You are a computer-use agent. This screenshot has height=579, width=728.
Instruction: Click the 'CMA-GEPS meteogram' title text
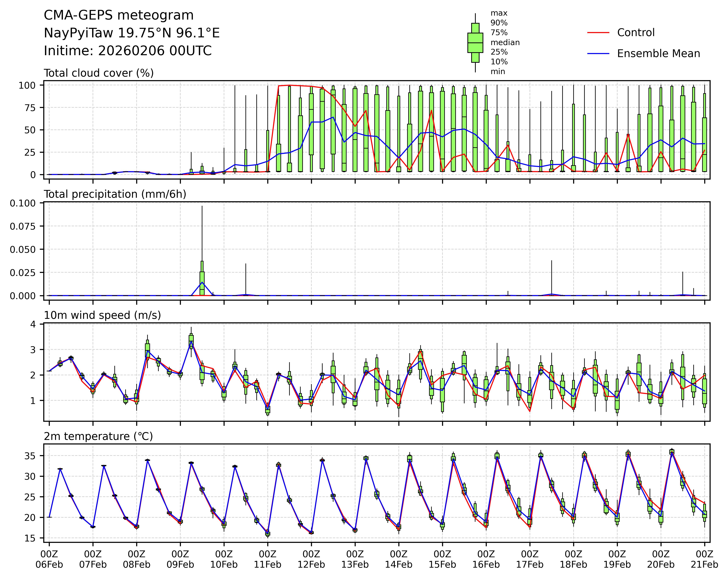pos(119,15)
